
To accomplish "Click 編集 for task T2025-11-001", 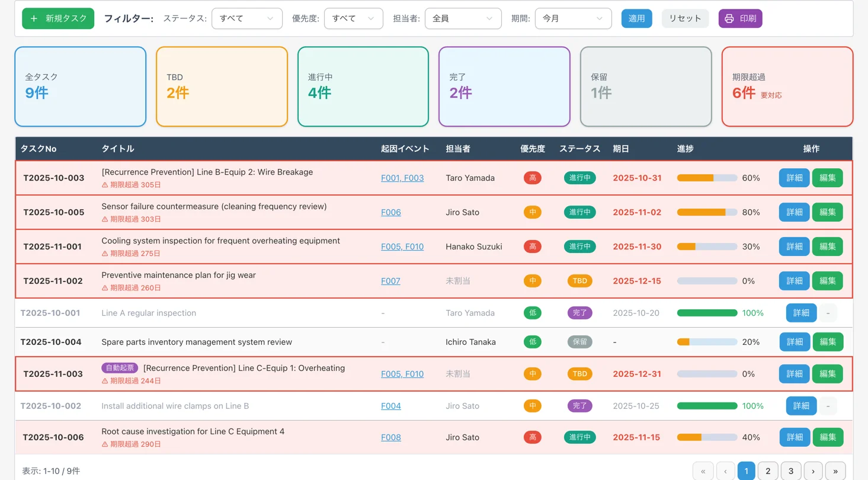I will coord(827,247).
